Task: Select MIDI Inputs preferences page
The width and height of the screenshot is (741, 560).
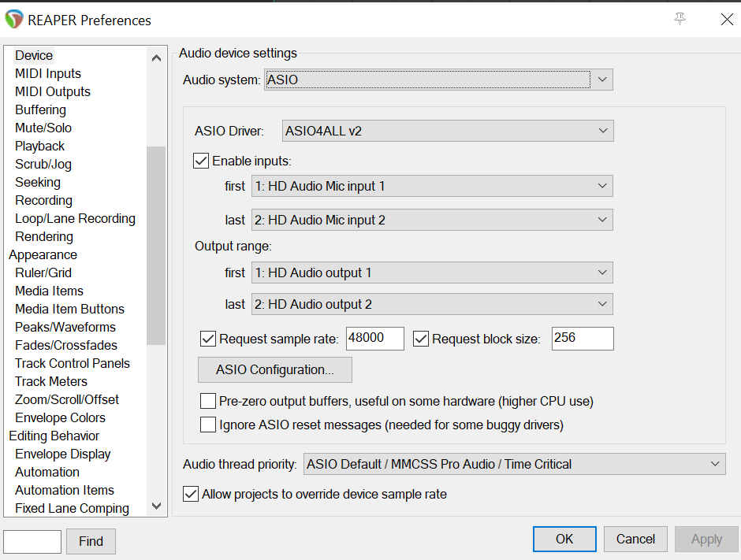Action: (x=48, y=74)
